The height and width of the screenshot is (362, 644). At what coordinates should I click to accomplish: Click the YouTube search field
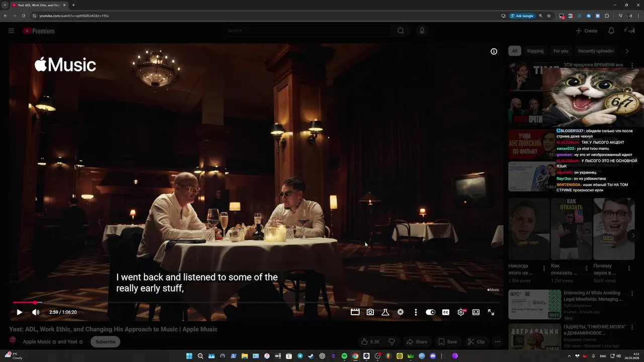(x=307, y=31)
